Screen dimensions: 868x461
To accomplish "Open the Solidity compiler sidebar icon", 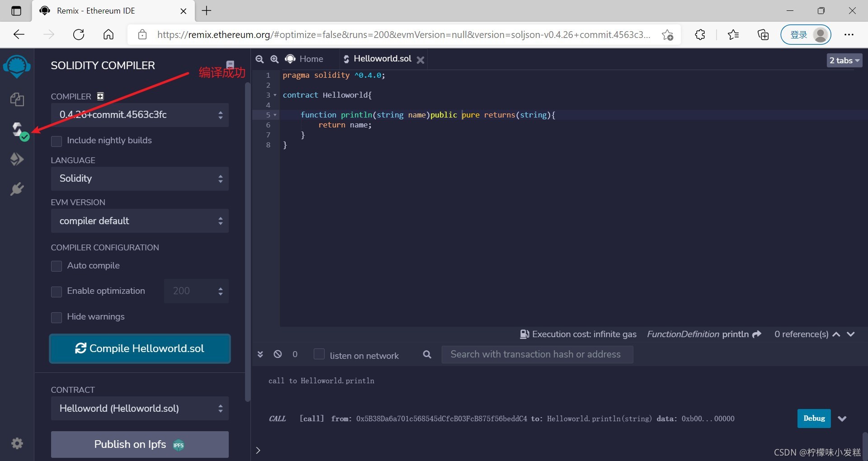I will point(18,130).
